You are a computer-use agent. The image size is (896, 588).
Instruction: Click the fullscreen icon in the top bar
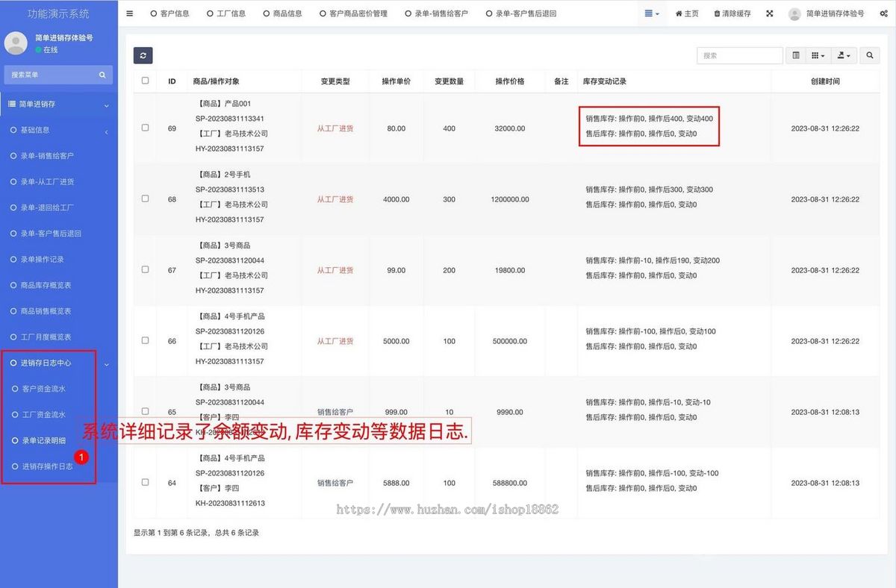coord(770,13)
